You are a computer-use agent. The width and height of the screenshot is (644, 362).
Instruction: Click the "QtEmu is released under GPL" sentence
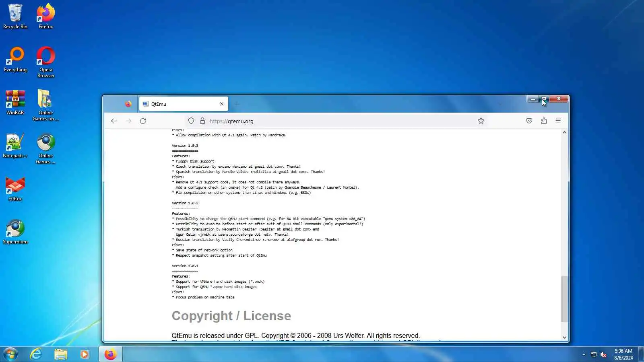[x=296, y=335]
